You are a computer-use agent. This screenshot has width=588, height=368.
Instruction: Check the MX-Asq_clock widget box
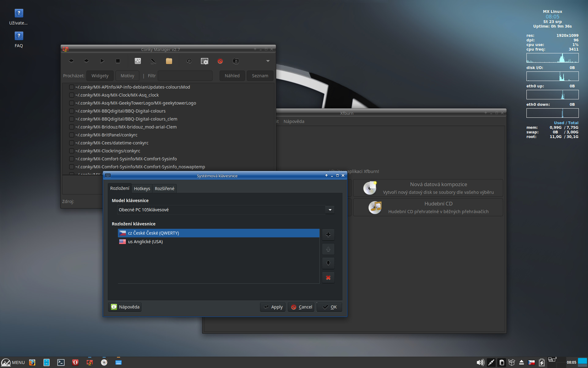(71, 95)
